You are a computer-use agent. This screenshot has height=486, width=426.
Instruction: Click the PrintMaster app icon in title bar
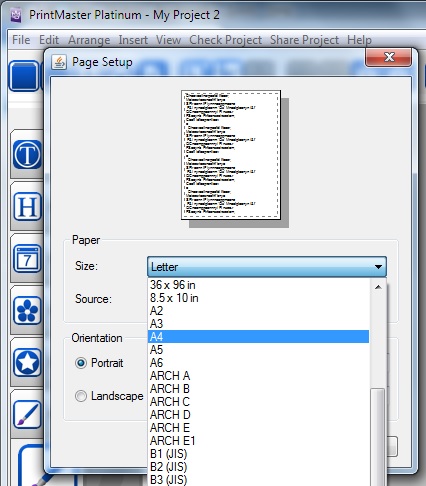[16, 15]
